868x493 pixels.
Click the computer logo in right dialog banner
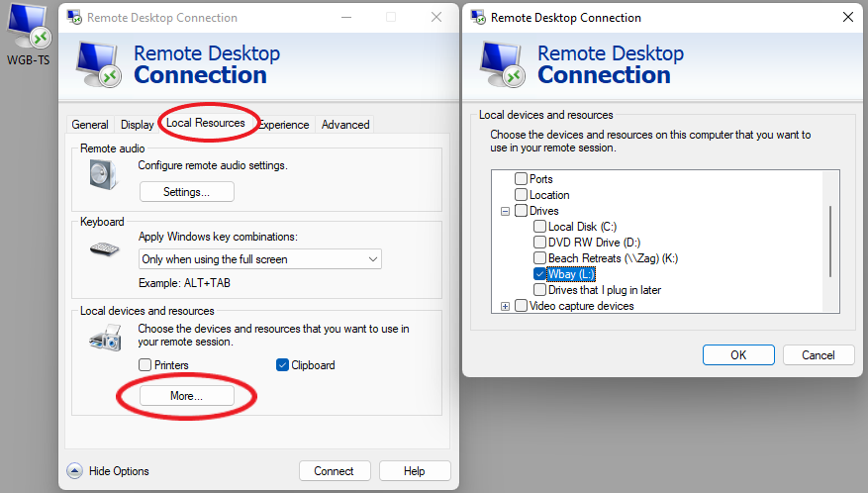click(503, 63)
